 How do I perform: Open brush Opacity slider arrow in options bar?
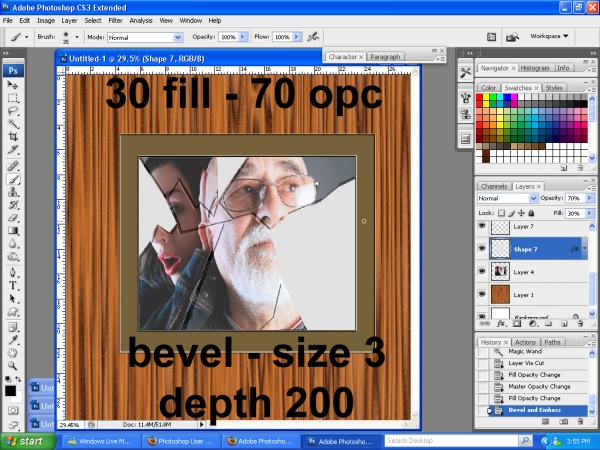pyautogui.click(x=243, y=37)
